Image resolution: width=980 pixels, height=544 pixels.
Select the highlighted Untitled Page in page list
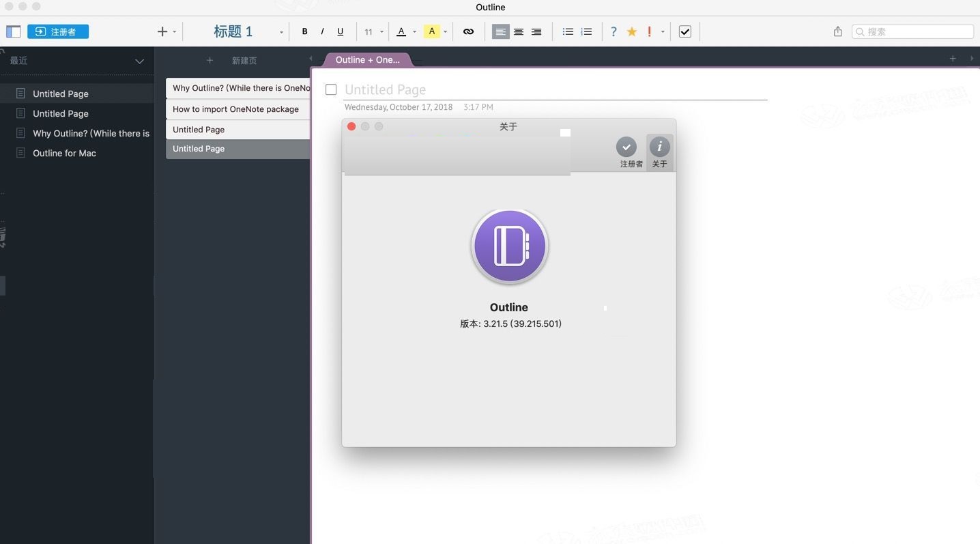click(x=237, y=149)
